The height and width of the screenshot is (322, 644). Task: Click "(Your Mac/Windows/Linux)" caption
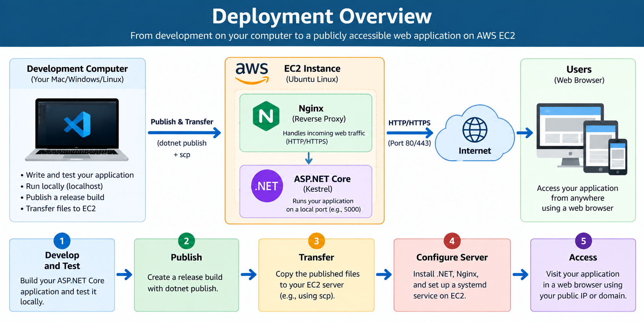point(77,80)
